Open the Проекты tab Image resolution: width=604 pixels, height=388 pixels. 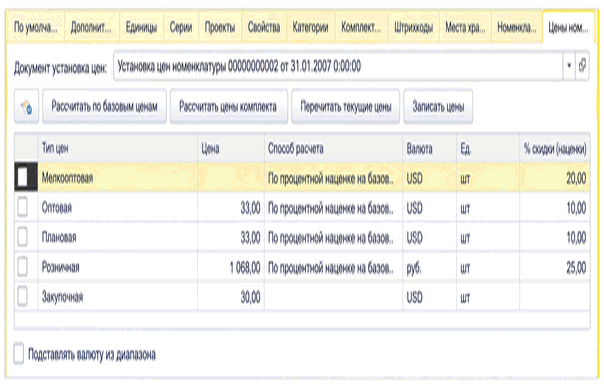click(220, 27)
